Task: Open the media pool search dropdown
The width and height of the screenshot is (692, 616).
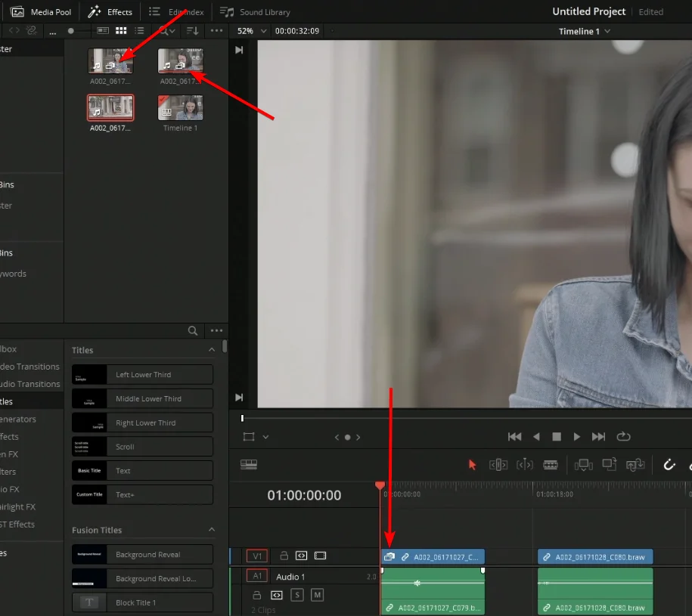Action: click(167, 31)
